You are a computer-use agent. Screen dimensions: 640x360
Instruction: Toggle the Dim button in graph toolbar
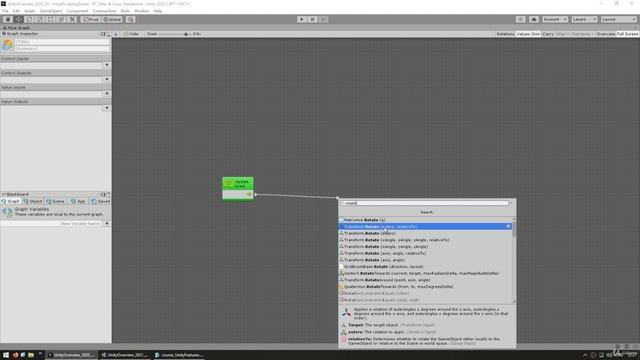pyautogui.click(x=536, y=34)
